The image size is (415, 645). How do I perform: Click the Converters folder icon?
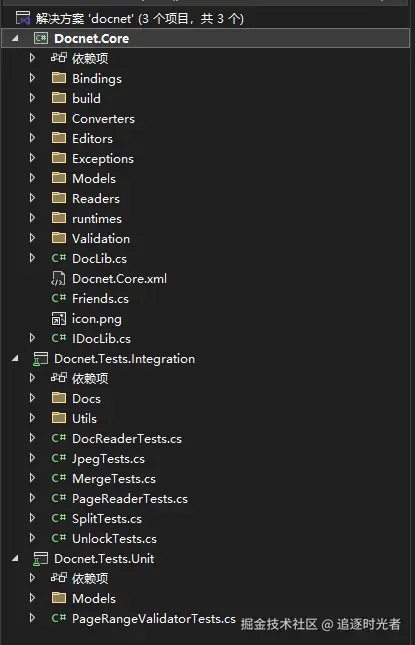pyautogui.click(x=59, y=118)
